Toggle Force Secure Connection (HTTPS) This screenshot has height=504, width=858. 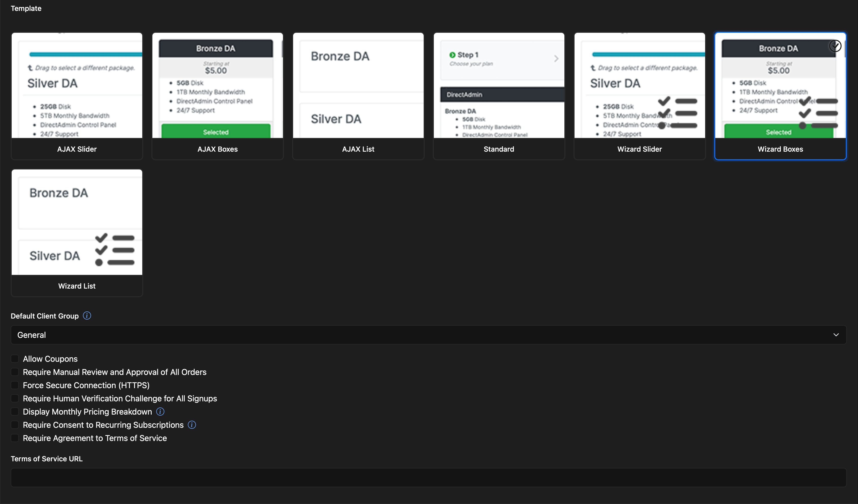[15, 385]
